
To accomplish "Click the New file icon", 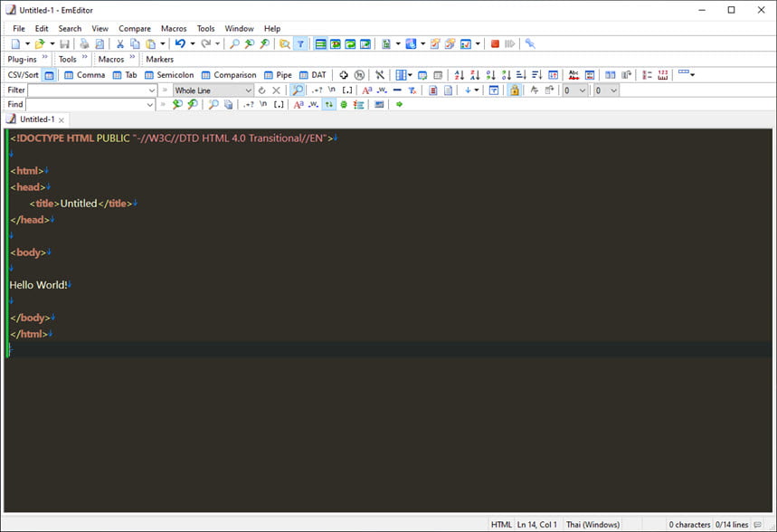I will (16, 43).
